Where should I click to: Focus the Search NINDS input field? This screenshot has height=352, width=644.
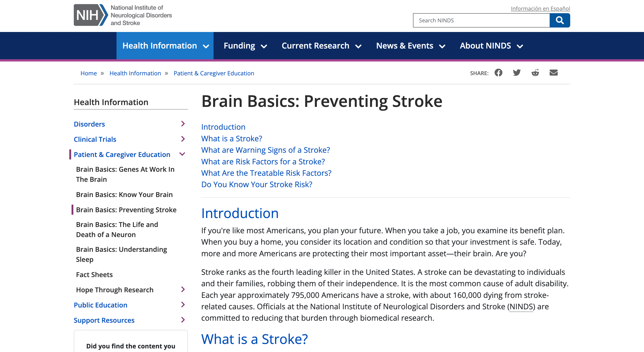click(x=481, y=20)
